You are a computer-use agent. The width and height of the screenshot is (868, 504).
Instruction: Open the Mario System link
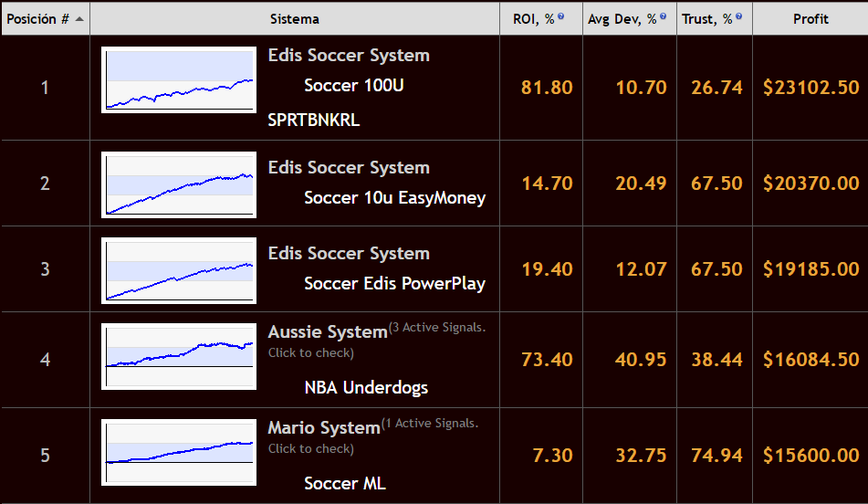click(324, 427)
